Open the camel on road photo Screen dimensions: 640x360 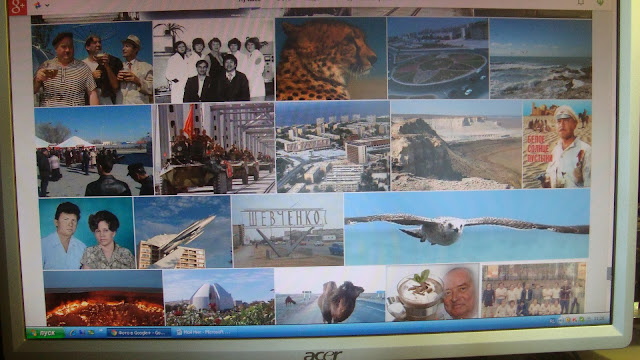click(x=330, y=295)
